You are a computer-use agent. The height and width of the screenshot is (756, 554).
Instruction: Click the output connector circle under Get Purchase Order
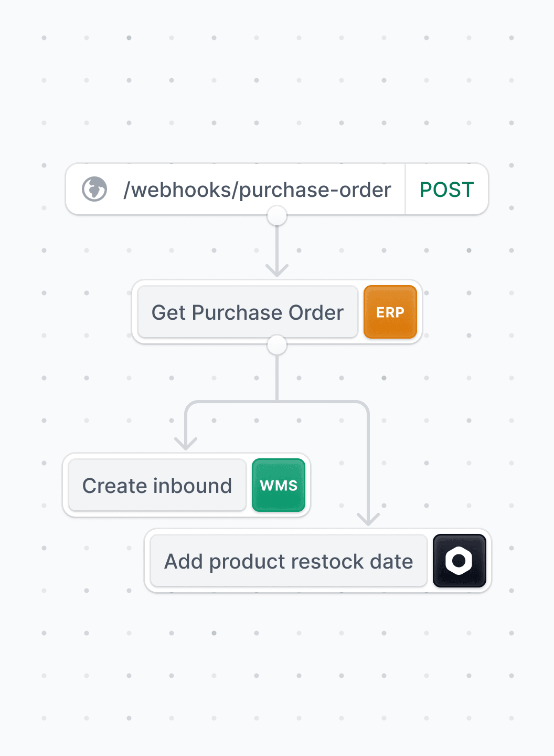[277, 345]
